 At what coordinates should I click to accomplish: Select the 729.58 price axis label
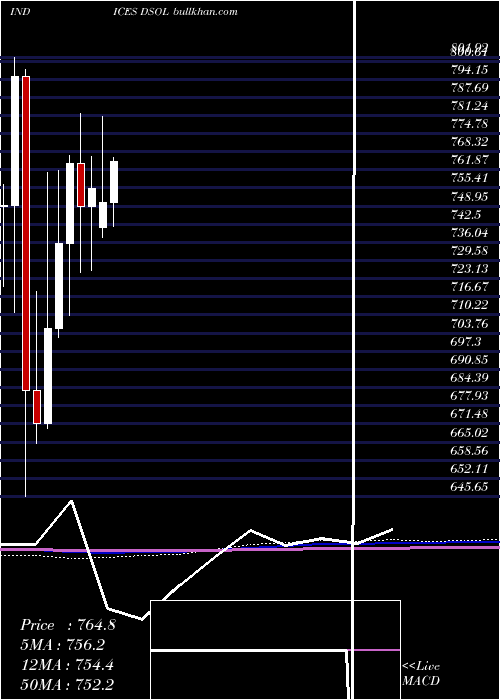point(470,250)
